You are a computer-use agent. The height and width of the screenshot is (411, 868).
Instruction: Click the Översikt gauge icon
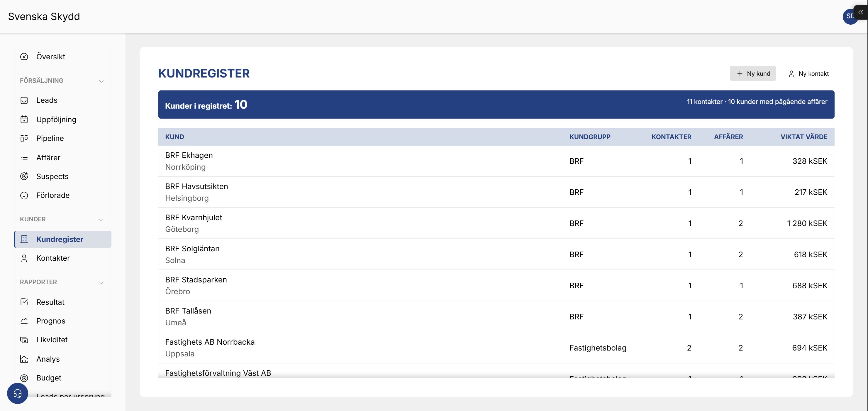tap(24, 57)
